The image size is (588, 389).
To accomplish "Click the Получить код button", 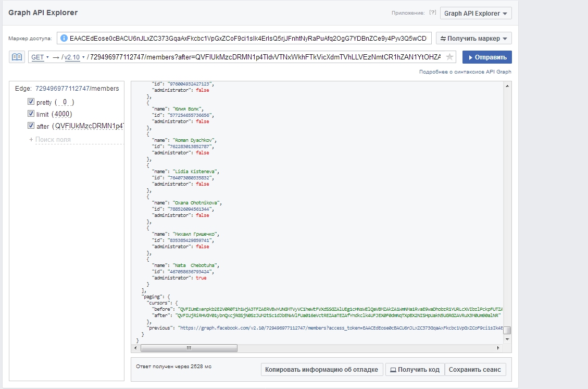I will point(415,370).
